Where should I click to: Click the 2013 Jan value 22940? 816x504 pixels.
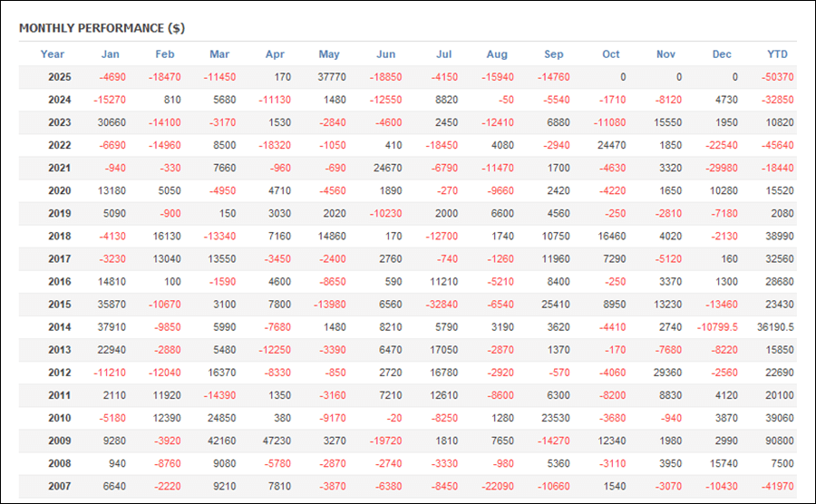pos(112,350)
